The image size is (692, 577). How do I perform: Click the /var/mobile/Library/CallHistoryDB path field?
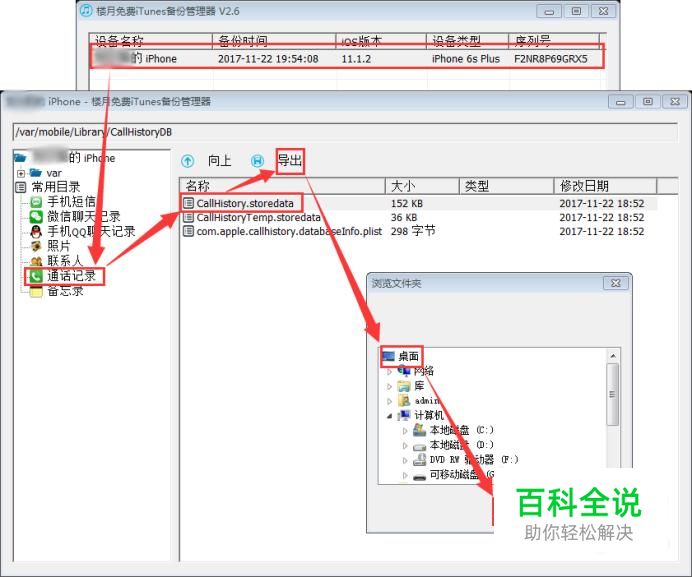345,132
